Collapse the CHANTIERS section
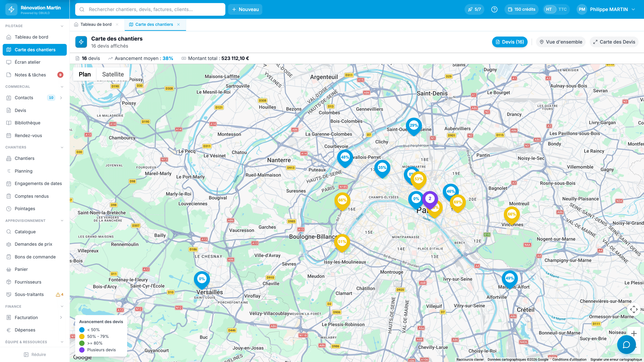The width and height of the screenshot is (644, 362). click(x=62, y=147)
